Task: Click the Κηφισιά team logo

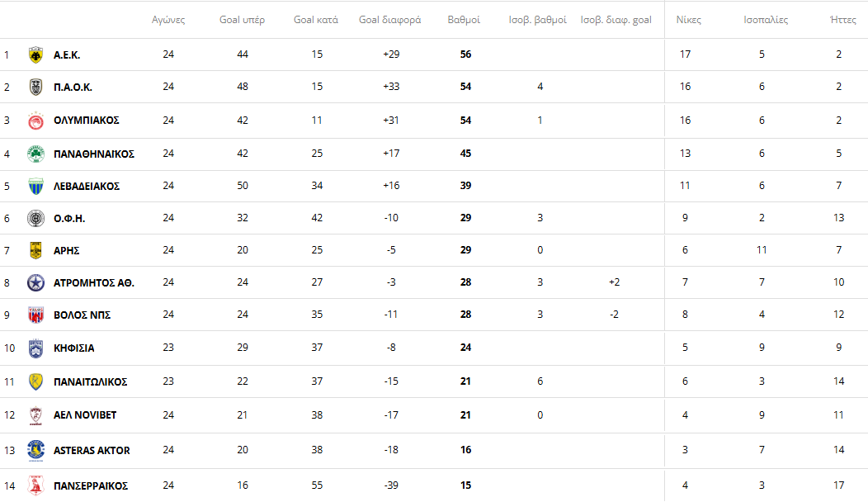Action: coord(35,348)
